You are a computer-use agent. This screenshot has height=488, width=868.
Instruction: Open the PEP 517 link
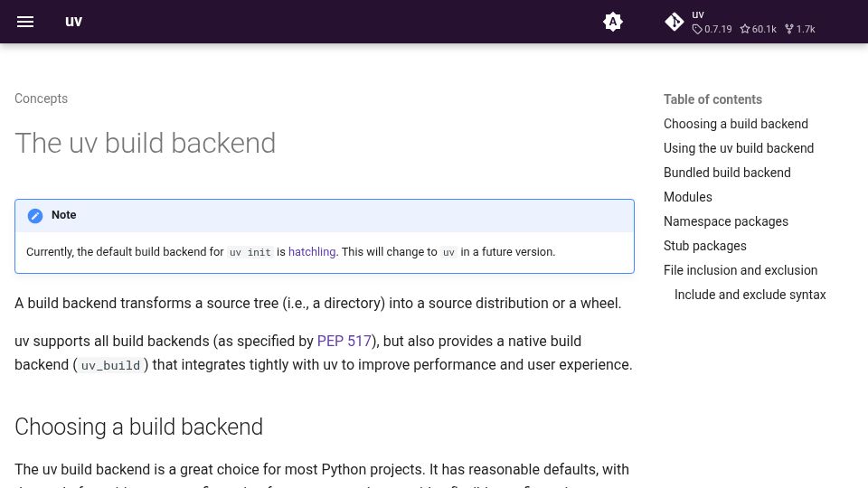pyautogui.click(x=344, y=341)
